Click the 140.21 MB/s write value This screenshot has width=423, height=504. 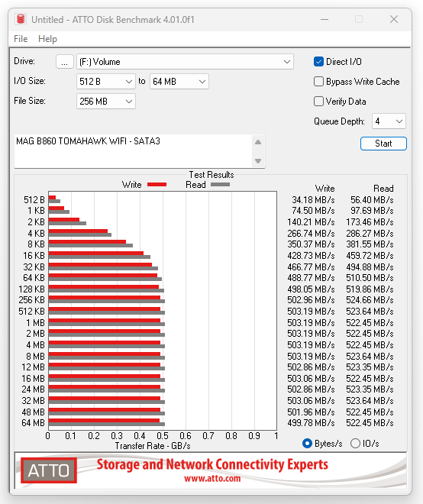pyautogui.click(x=311, y=222)
